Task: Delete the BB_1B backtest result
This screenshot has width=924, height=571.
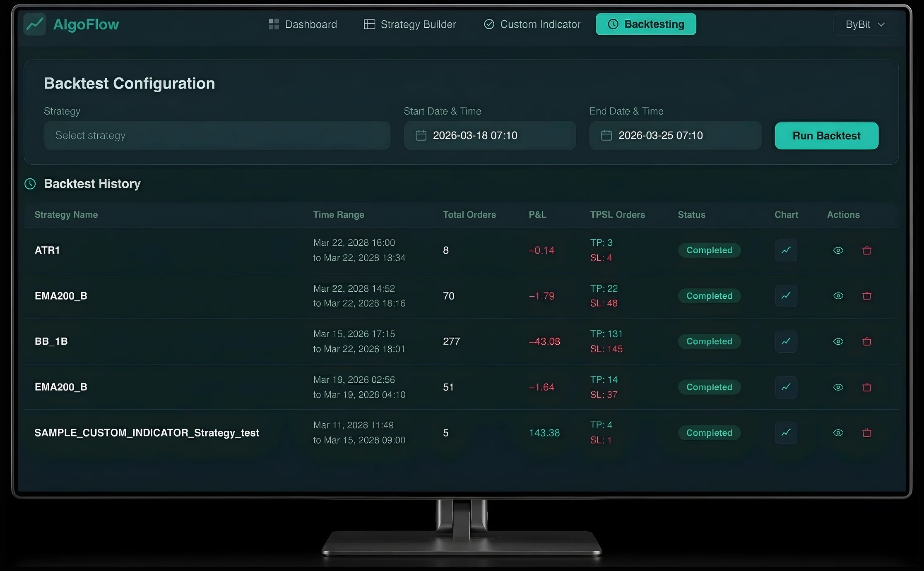Action: tap(867, 341)
